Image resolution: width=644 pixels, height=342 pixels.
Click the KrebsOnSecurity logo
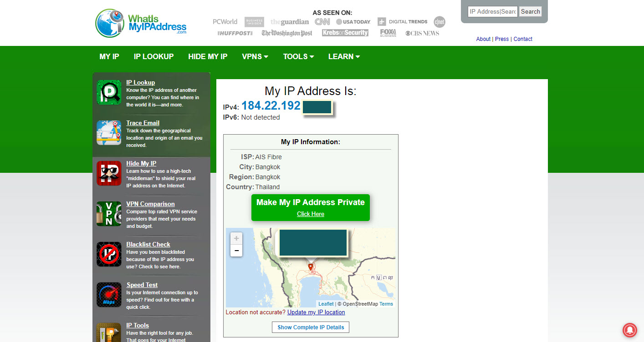tap(345, 33)
